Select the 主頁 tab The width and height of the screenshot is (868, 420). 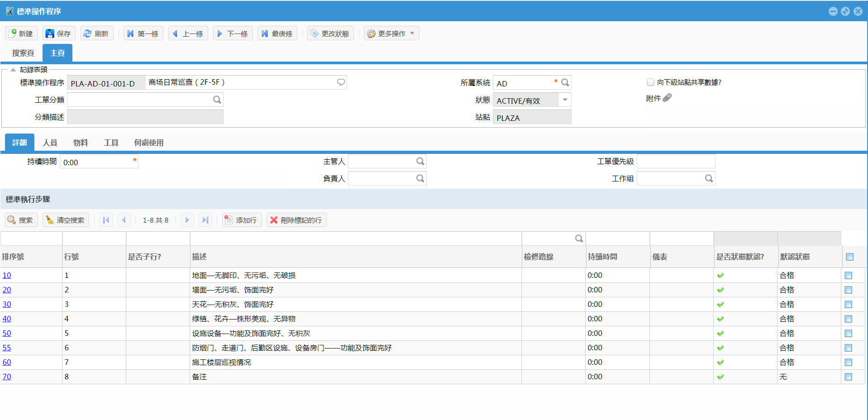click(x=57, y=53)
